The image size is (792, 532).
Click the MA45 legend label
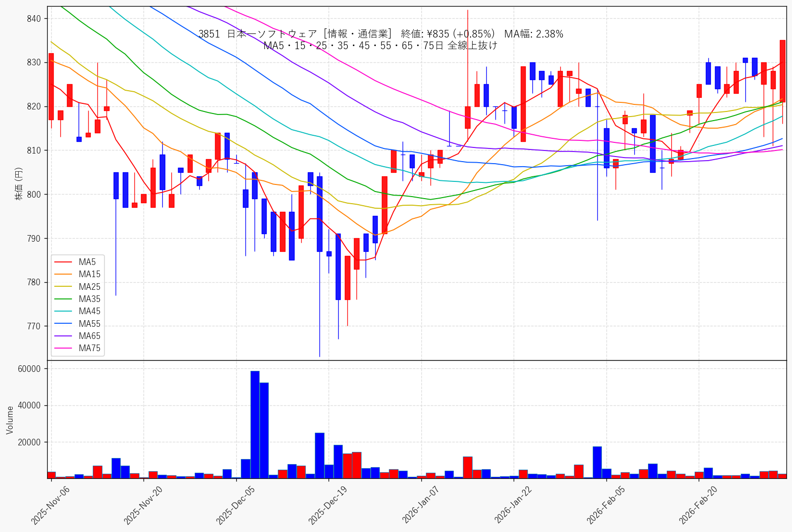click(89, 311)
